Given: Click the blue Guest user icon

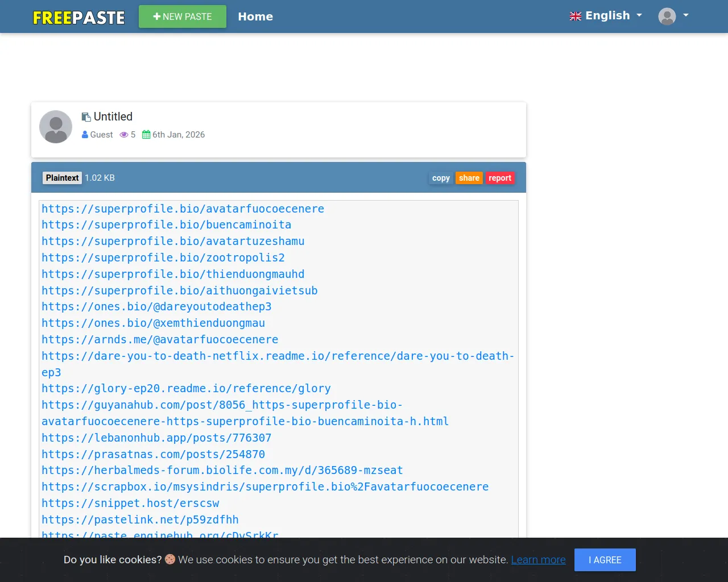Looking at the screenshot, I should click(x=85, y=135).
